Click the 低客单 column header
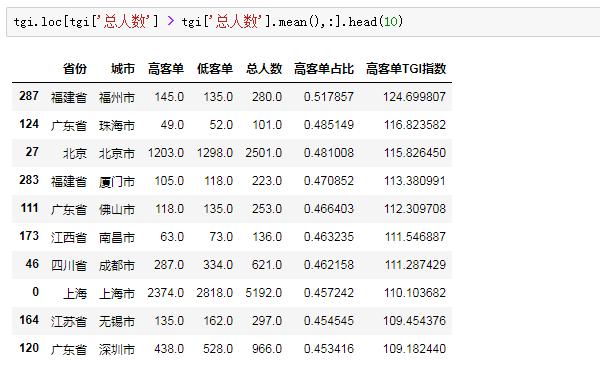Viewport: 600px width, 365px height. 215,69
